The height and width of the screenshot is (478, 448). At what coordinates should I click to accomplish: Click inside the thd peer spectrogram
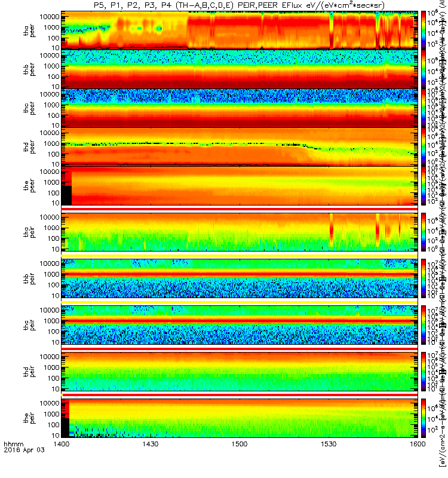(240, 146)
